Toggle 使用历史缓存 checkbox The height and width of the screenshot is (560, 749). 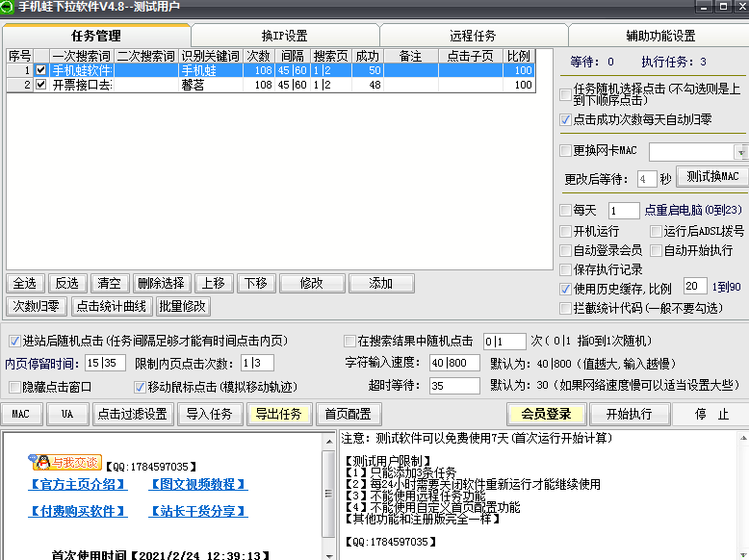[x=565, y=289]
